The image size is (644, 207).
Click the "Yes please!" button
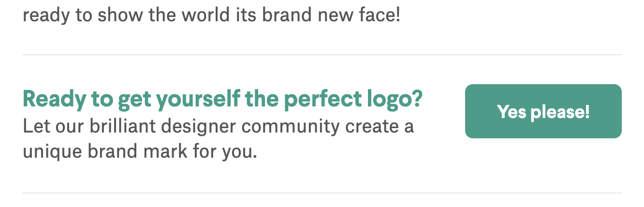[x=543, y=112]
